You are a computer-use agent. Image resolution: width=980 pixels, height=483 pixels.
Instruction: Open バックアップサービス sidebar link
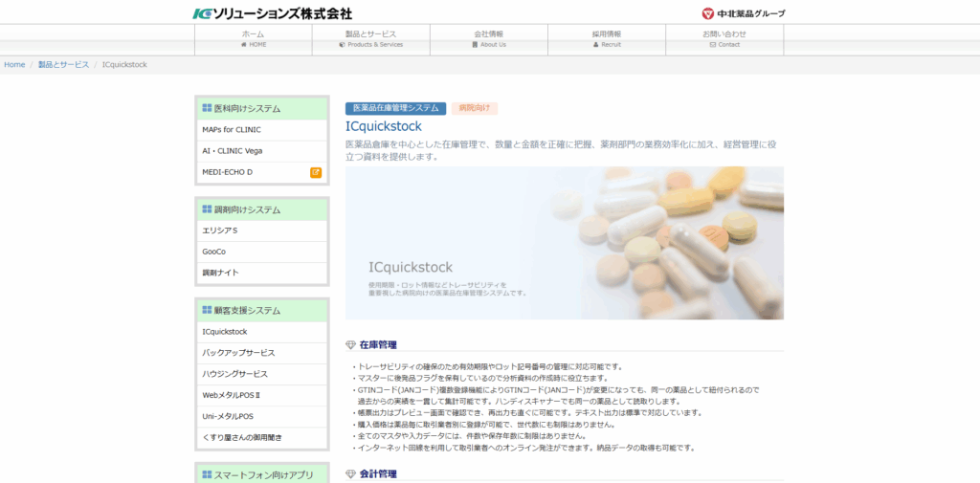(262, 353)
